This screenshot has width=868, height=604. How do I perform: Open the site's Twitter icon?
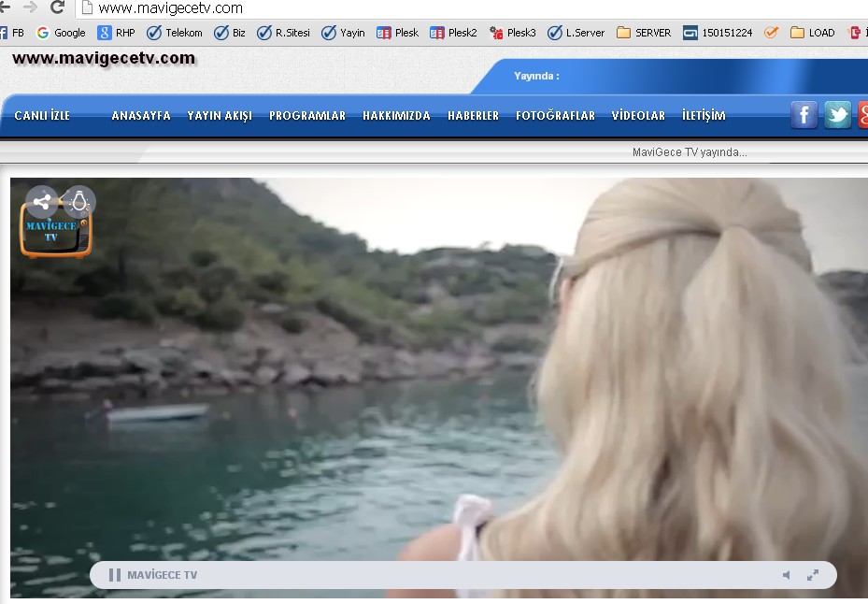coord(837,115)
